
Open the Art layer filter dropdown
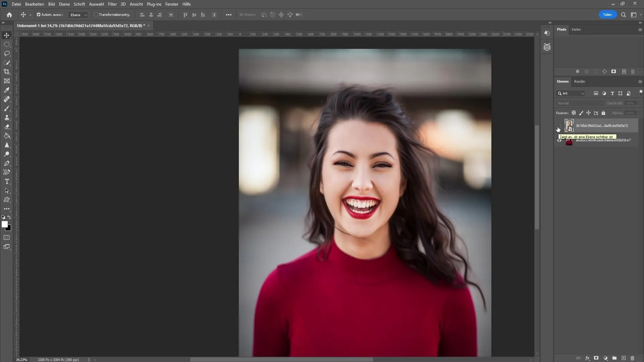571,94
